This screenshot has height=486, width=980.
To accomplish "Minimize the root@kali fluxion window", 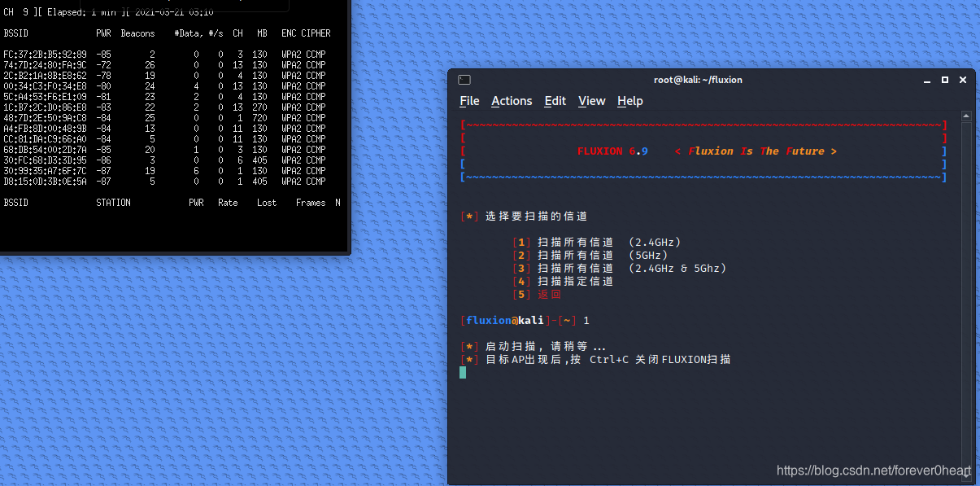I will tap(928, 80).
